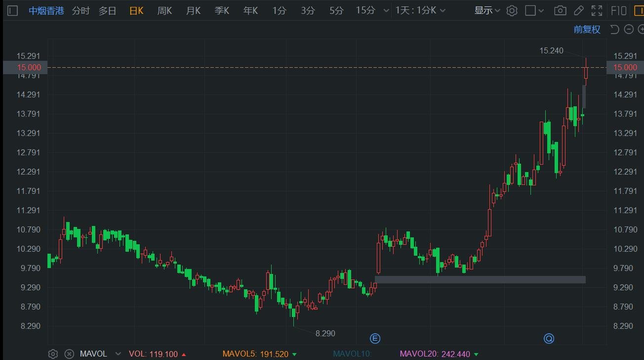This screenshot has height=360, width=644.
Task: Open chart settings gear in top toolbar
Action: coord(512,10)
